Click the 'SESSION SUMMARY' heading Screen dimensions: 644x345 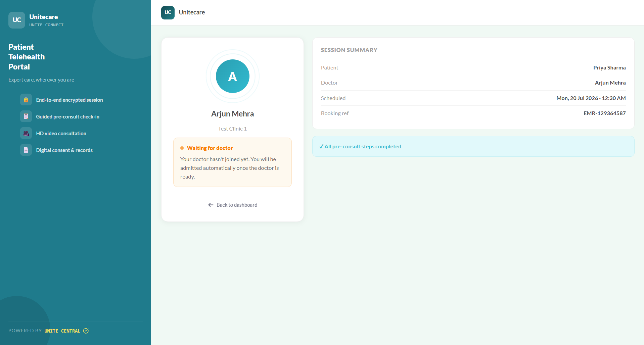[349, 50]
